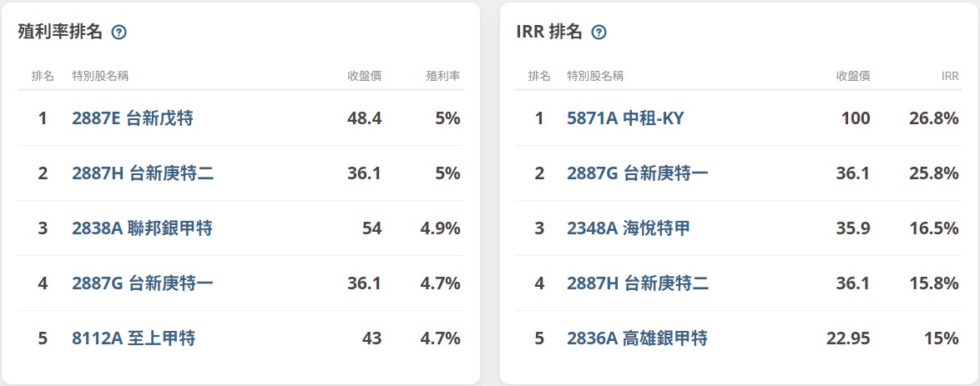
Task: Open 2887H 台新庚特二 in 殖利率排名 list
Action: [x=143, y=173]
